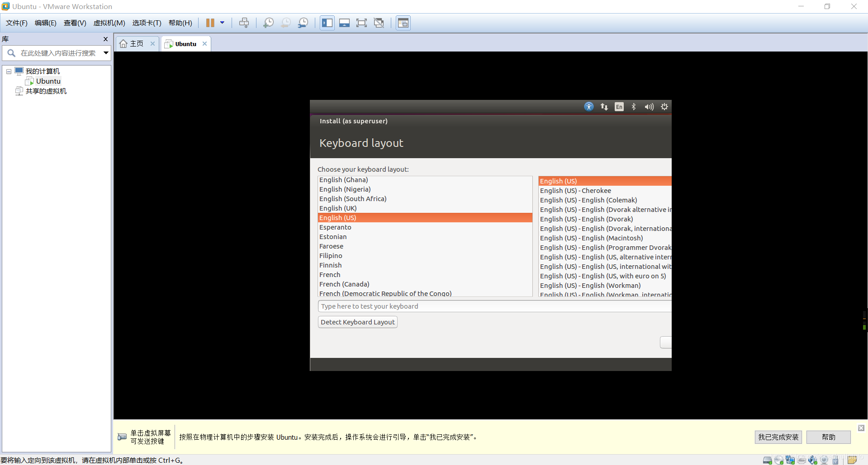Enter full screen mode icon
The image size is (868, 465).
[361, 23]
